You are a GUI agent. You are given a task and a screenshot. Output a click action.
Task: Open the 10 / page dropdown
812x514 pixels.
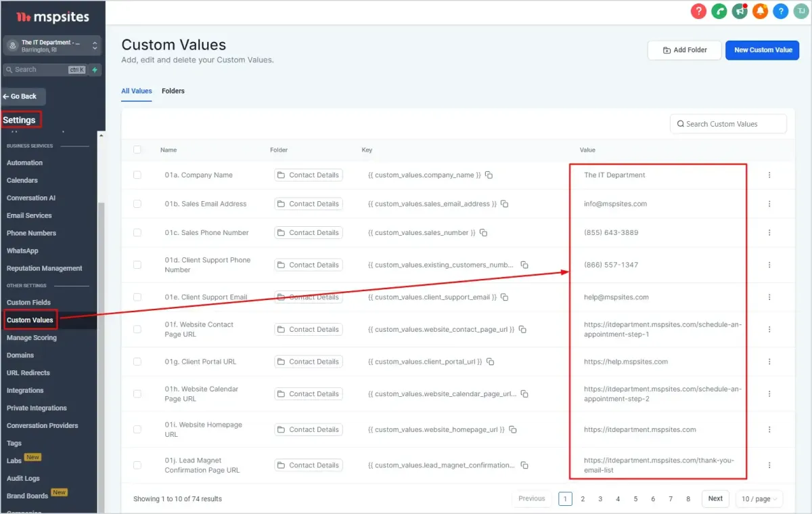pos(759,498)
